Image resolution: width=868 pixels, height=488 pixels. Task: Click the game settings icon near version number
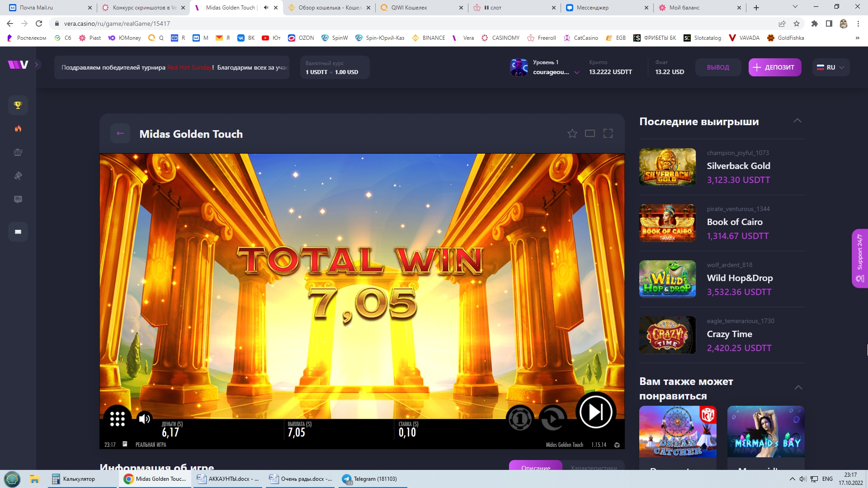pyautogui.click(x=617, y=445)
